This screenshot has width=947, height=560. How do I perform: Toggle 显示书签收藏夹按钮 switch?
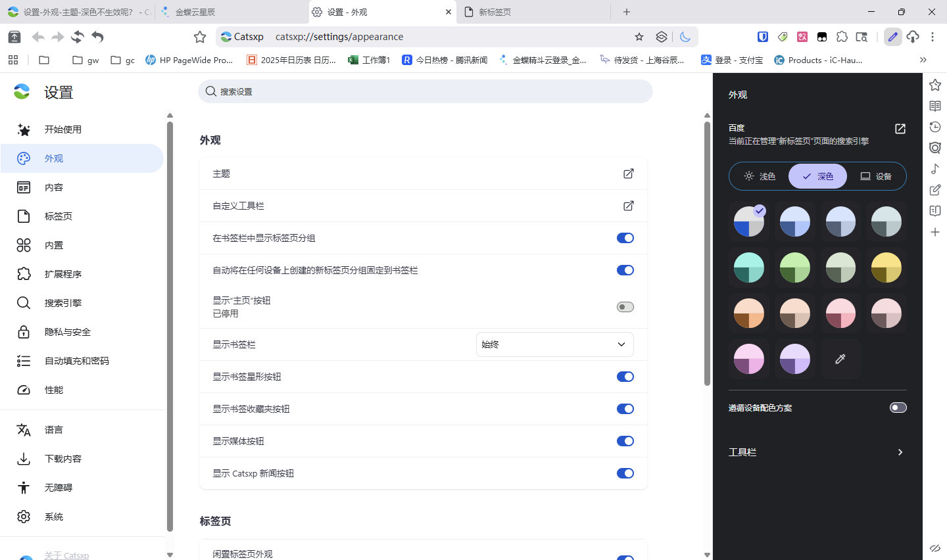(625, 409)
